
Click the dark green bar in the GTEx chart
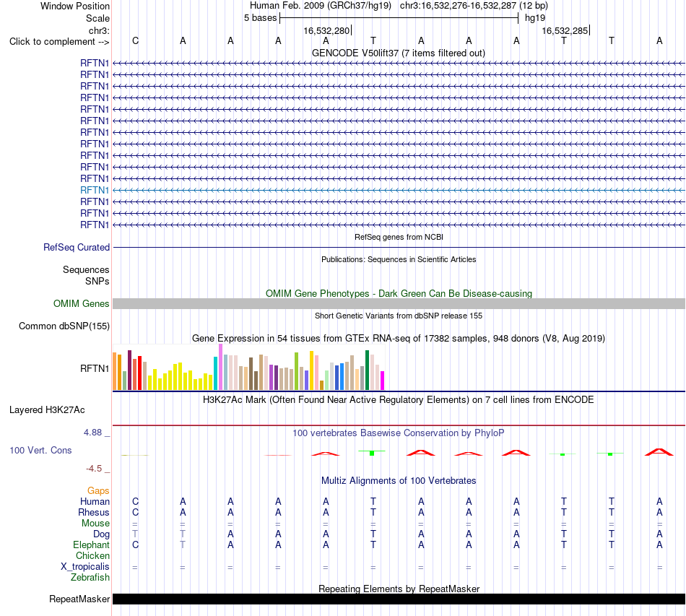[367, 370]
